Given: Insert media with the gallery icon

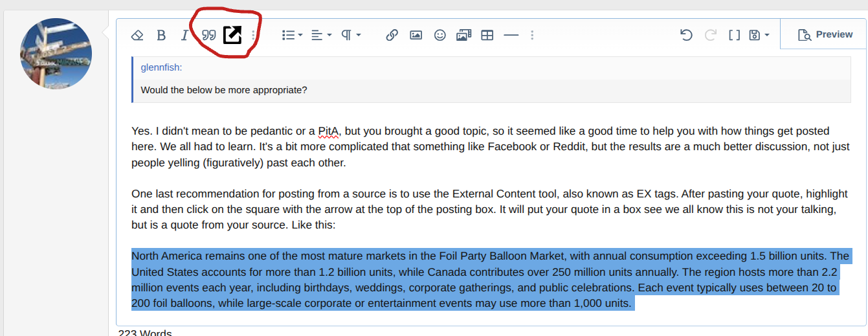Looking at the screenshot, I should click(x=463, y=35).
